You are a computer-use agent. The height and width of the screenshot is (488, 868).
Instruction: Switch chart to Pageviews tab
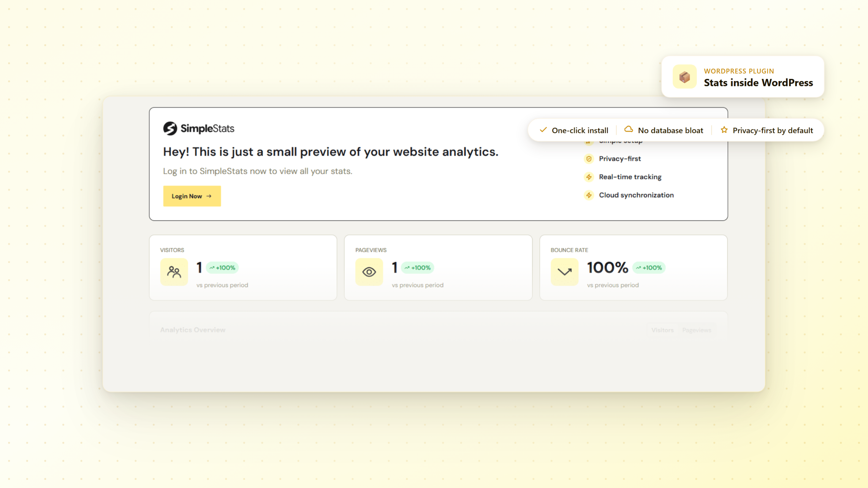click(697, 330)
